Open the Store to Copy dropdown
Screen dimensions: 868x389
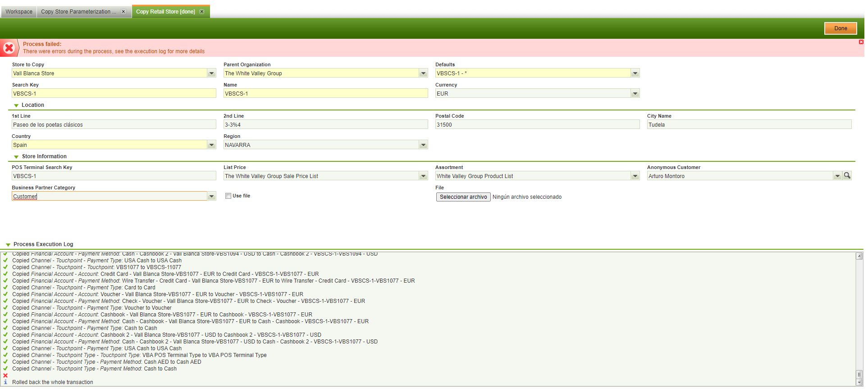click(211, 73)
